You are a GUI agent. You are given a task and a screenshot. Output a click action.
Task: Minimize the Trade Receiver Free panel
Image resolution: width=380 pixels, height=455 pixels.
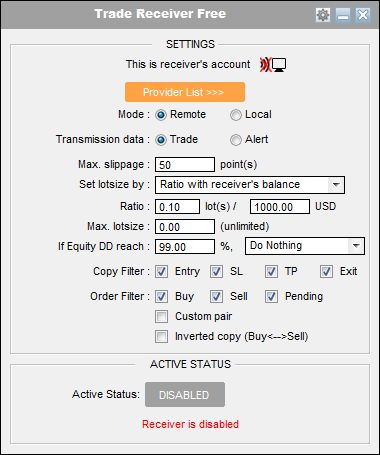[x=343, y=15]
